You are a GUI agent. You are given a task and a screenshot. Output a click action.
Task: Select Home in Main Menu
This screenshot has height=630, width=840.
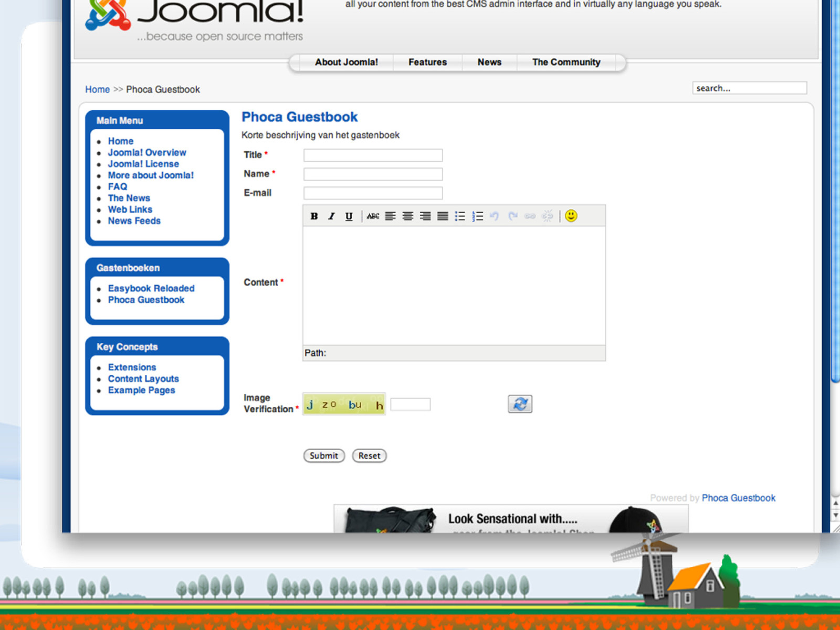coord(121,141)
